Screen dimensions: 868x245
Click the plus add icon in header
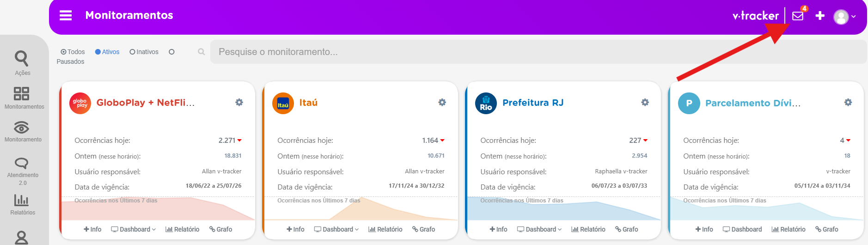coord(820,16)
